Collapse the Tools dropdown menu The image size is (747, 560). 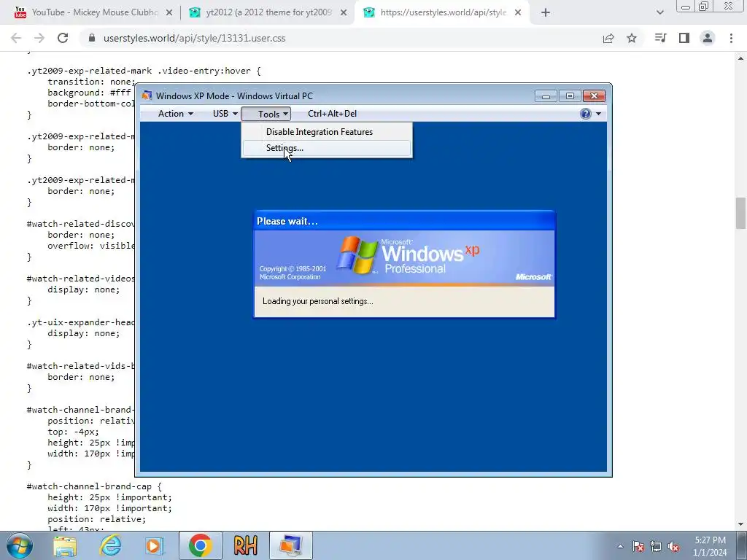[x=266, y=114]
